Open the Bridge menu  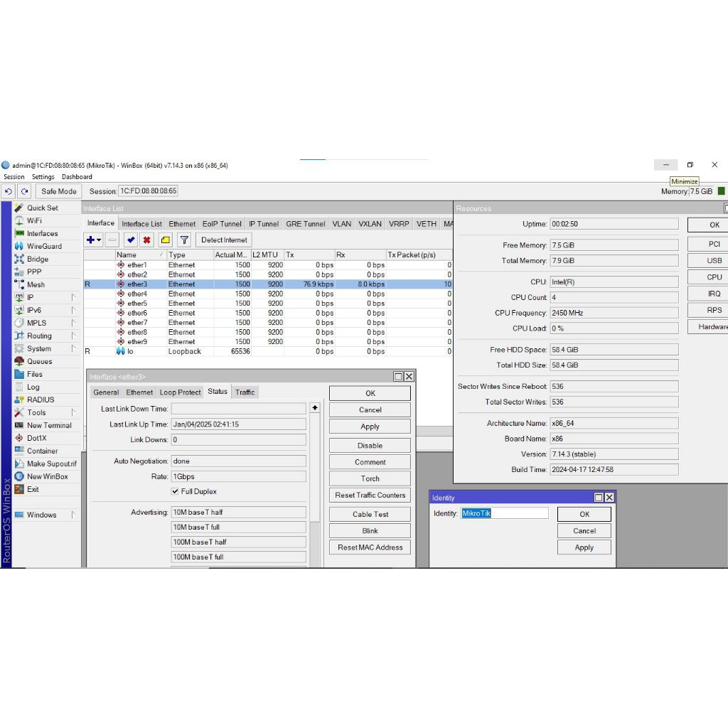click(37, 259)
